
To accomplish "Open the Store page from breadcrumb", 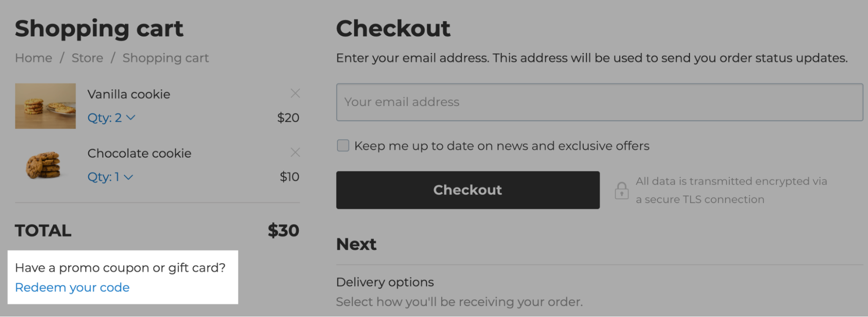I will (87, 58).
